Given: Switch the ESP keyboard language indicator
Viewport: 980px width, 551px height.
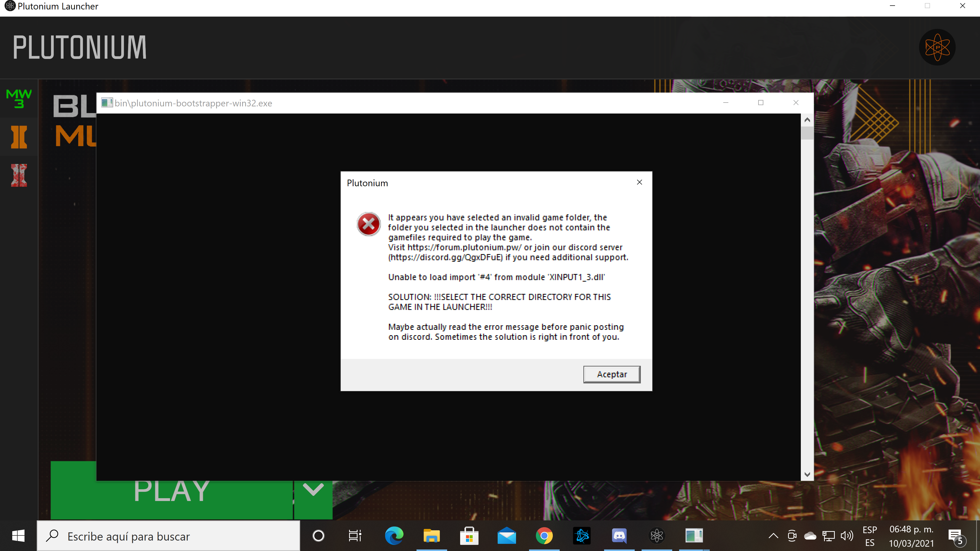Looking at the screenshot, I should (x=870, y=536).
